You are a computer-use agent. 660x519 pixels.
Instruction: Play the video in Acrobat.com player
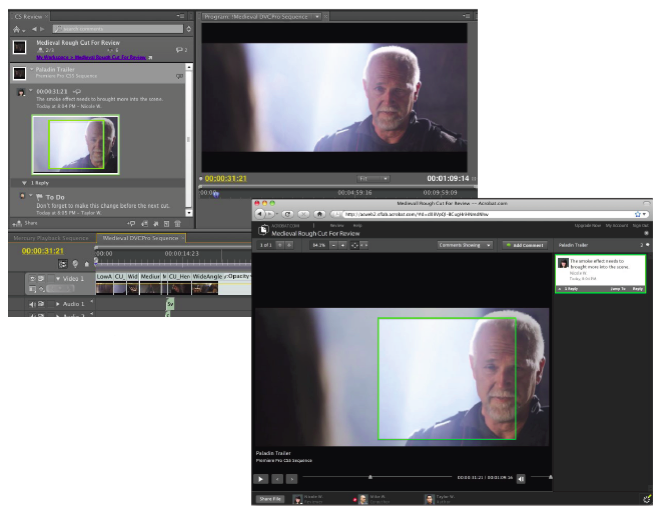(261, 479)
